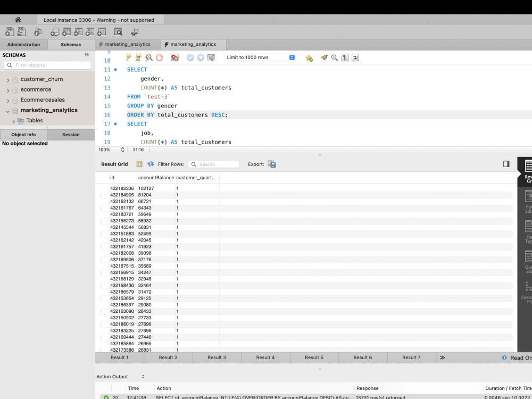Switch to the Session tab
This screenshot has width=532, height=399.
pos(71,135)
